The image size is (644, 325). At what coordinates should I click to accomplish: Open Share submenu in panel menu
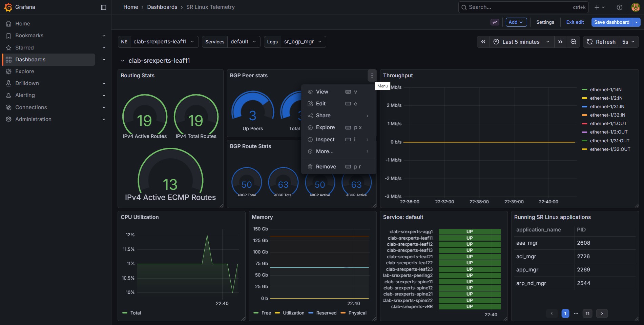point(338,116)
